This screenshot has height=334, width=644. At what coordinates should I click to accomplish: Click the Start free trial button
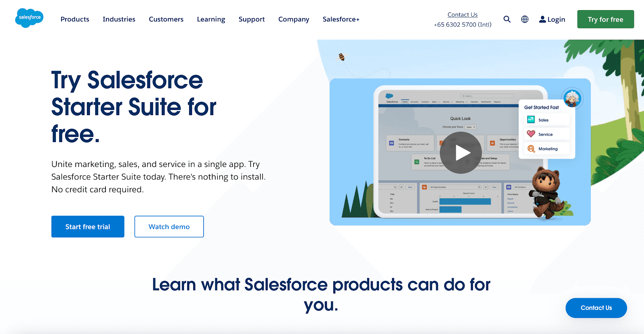point(88,227)
